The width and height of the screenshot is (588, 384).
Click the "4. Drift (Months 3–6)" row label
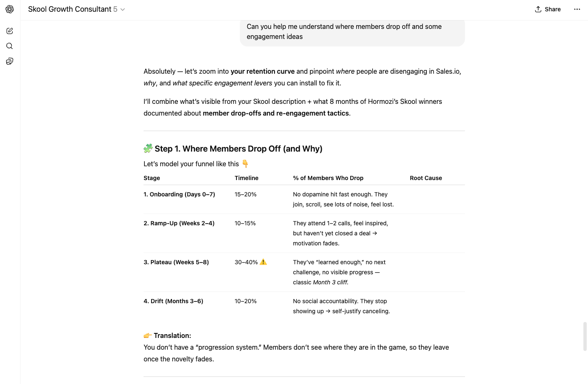(x=173, y=301)
